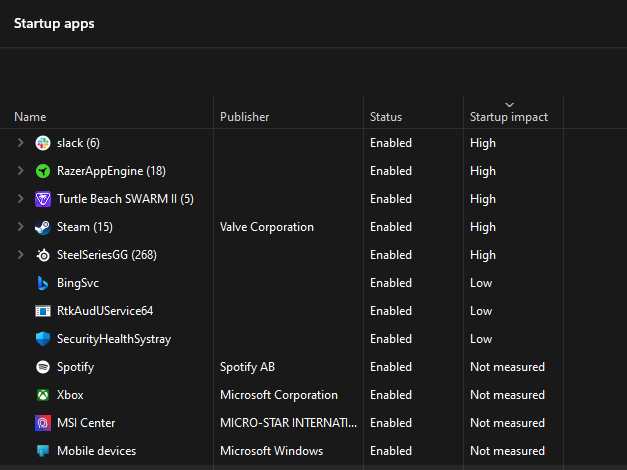Click the RtkAudUService64 icon
The image size is (627, 470).
43,311
